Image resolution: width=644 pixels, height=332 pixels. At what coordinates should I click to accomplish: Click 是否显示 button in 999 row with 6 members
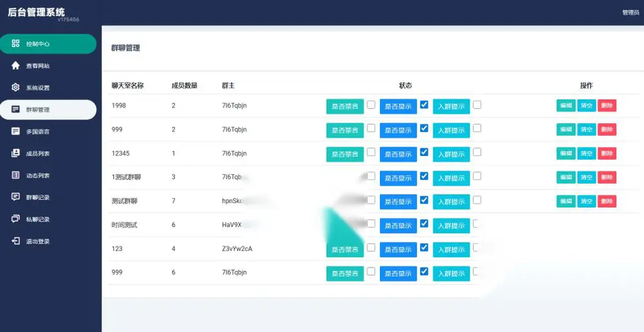tap(398, 273)
